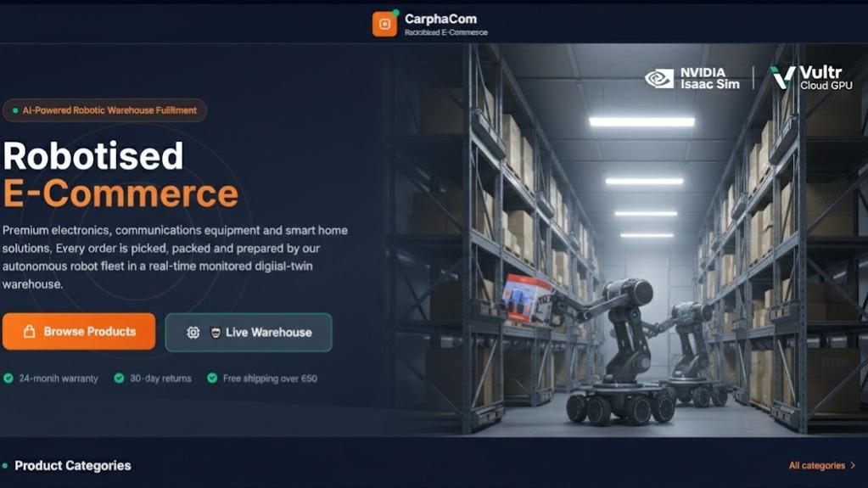Click the NVIDIA eye logo icon
The image size is (868, 488).
(659, 78)
